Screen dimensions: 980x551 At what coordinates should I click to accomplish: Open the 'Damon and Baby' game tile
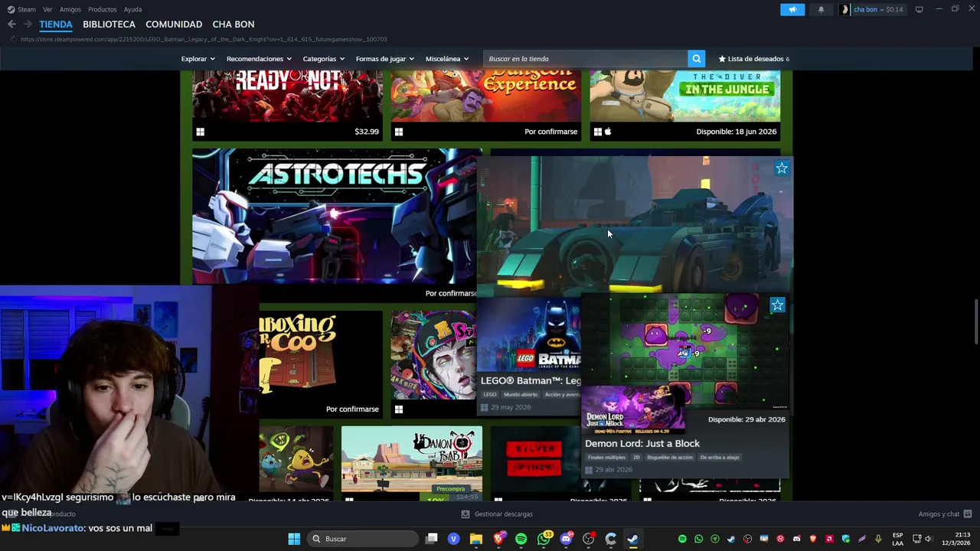(x=411, y=458)
